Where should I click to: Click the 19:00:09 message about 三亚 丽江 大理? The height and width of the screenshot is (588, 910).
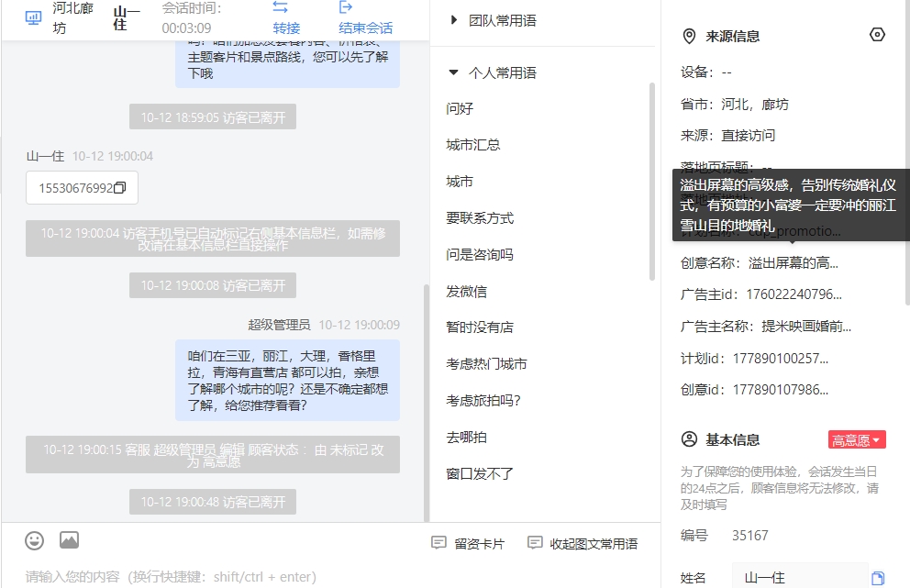[x=287, y=380]
